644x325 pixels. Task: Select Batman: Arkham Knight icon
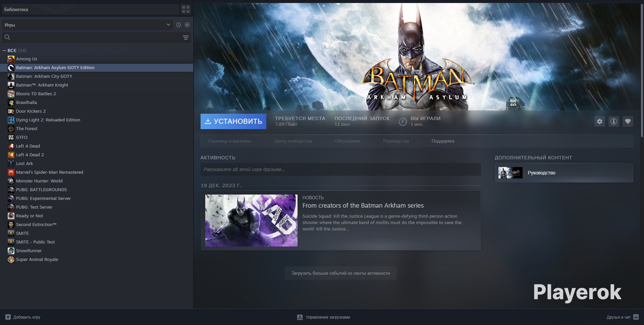(x=11, y=85)
